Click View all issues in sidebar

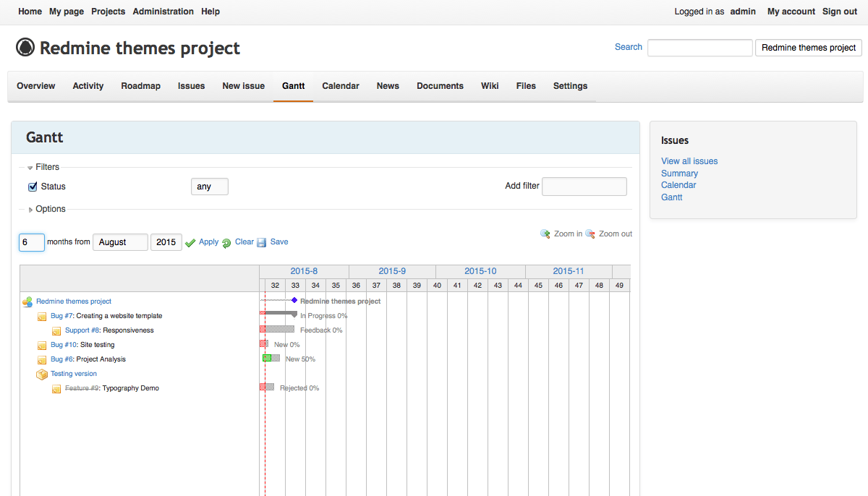pyautogui.click(x=689, y=161)
